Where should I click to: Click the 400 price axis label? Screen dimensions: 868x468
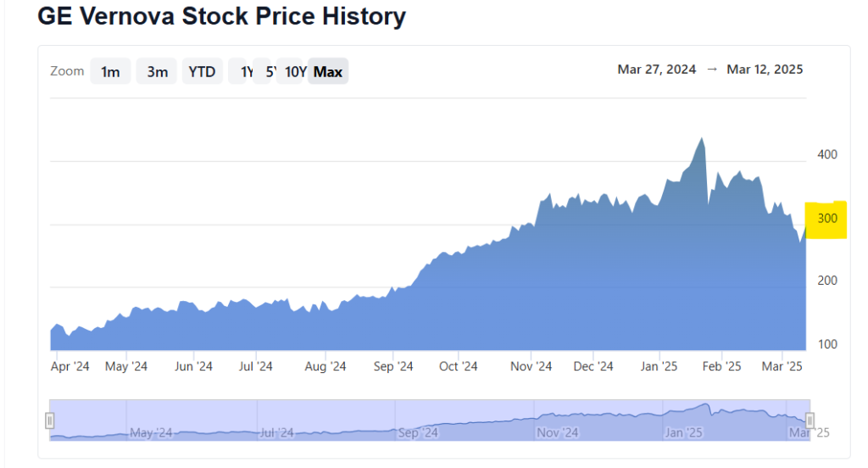coord(827,154)
